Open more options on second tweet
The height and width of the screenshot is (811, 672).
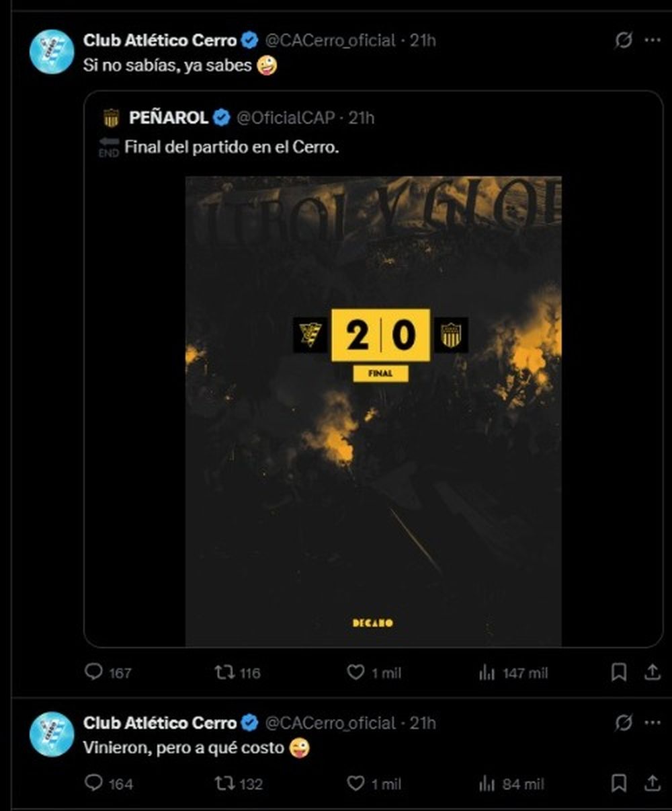pyautogui.click(x=653, y=723)
